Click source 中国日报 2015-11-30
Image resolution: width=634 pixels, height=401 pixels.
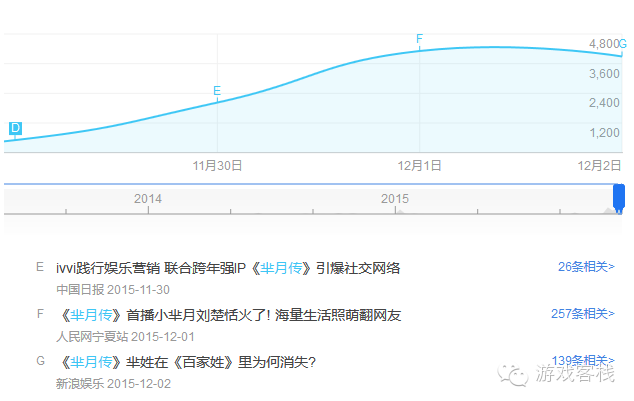(113, 290)
